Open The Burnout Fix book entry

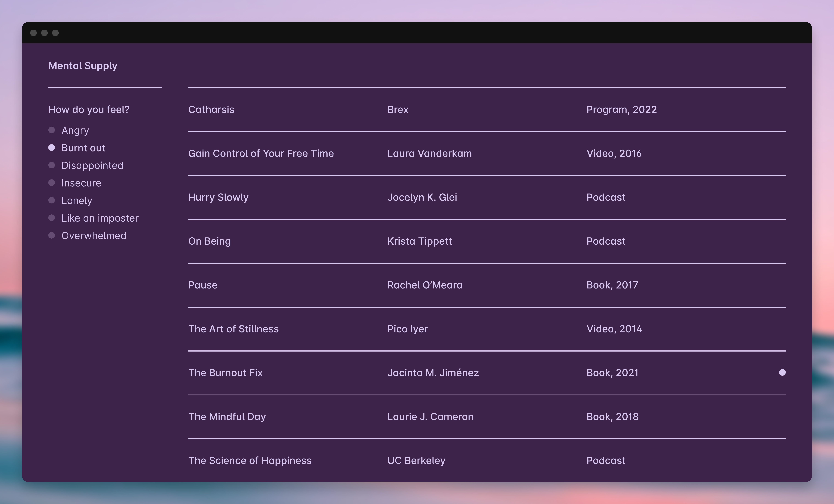[x=225, y=372]
